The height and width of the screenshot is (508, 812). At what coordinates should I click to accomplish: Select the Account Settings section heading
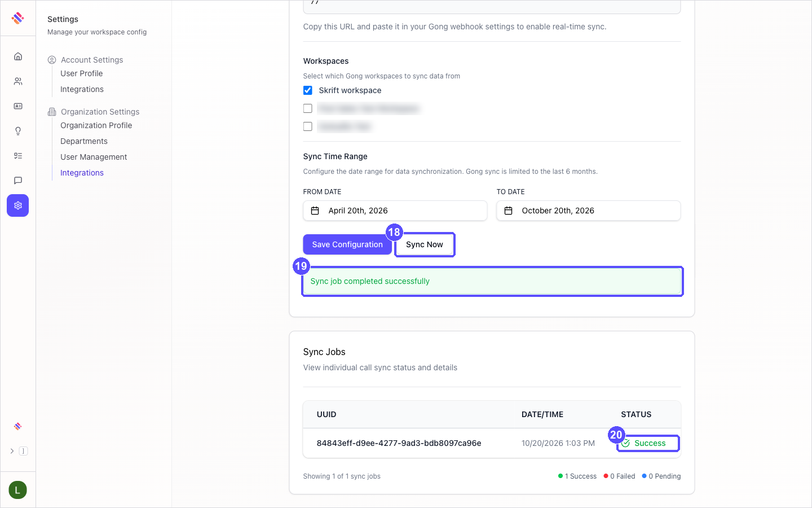[x=92, y=60]
